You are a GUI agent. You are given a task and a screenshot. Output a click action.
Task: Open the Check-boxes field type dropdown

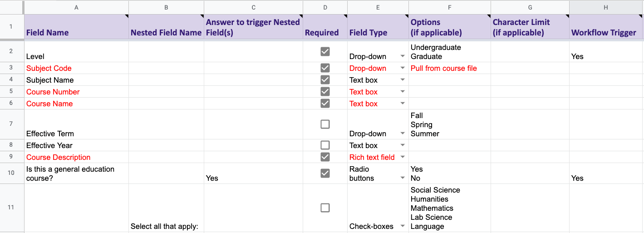point(403,226)
